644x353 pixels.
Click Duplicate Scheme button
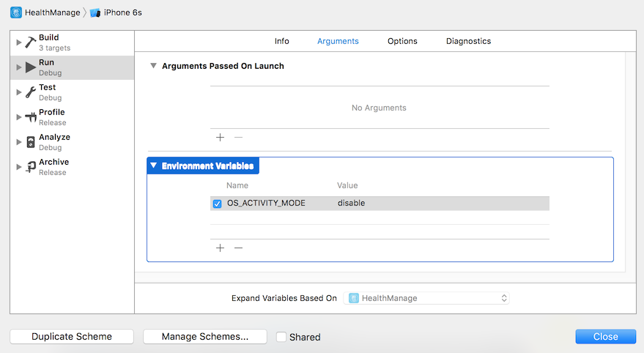(x=72, y=337)
